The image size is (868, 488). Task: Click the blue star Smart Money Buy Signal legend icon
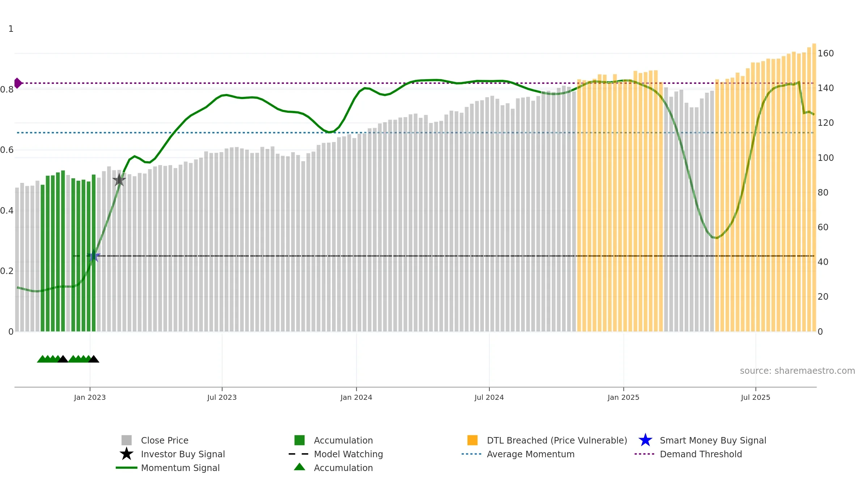point(645,440)
